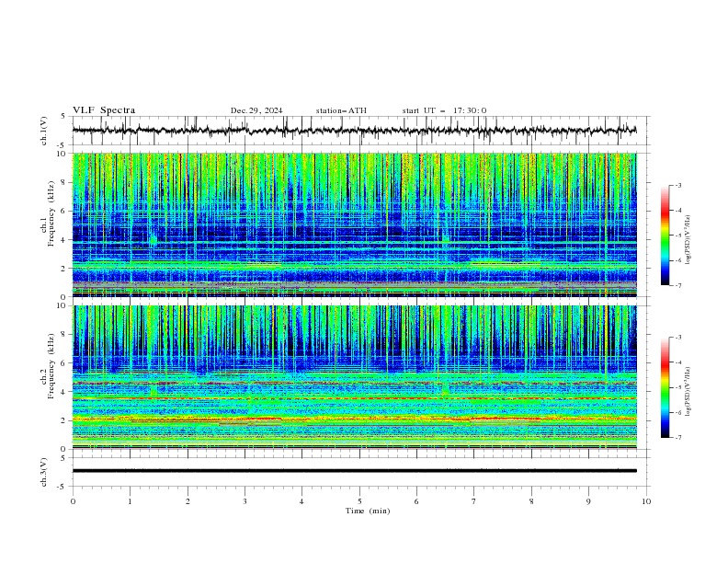Click inside the ch.2 spectrogram panel
The image size is (728, 563).
click(x=354, y=377)
